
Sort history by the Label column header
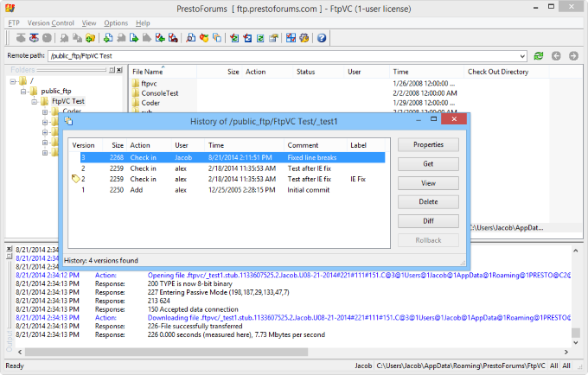pos(366,145)
